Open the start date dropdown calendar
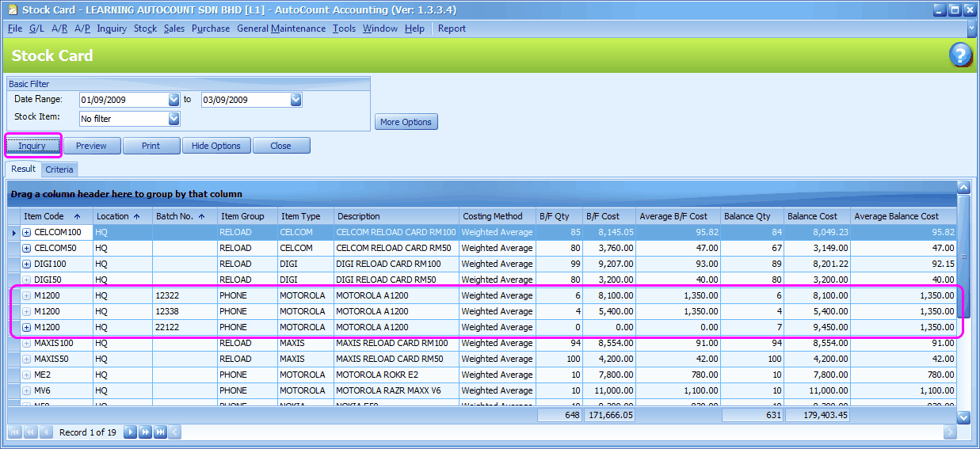The width and height of the screenshot is (980, 449). pyautogui.click(x=174, y=101)
